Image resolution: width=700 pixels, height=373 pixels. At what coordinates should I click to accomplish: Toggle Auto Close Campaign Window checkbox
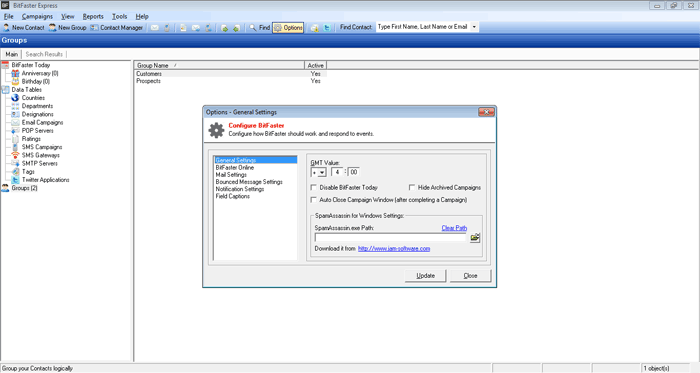pos(314,199)
